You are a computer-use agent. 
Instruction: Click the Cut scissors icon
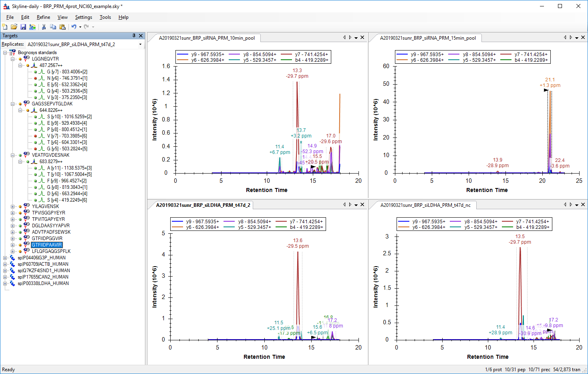point(44,27)
